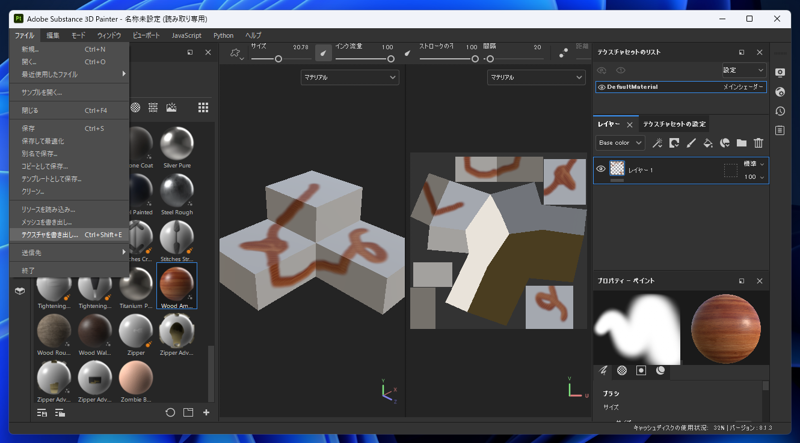Open stencil tab in properties panel
The height and width of the screenshot is (443, 800).
[x=641, y=371]
